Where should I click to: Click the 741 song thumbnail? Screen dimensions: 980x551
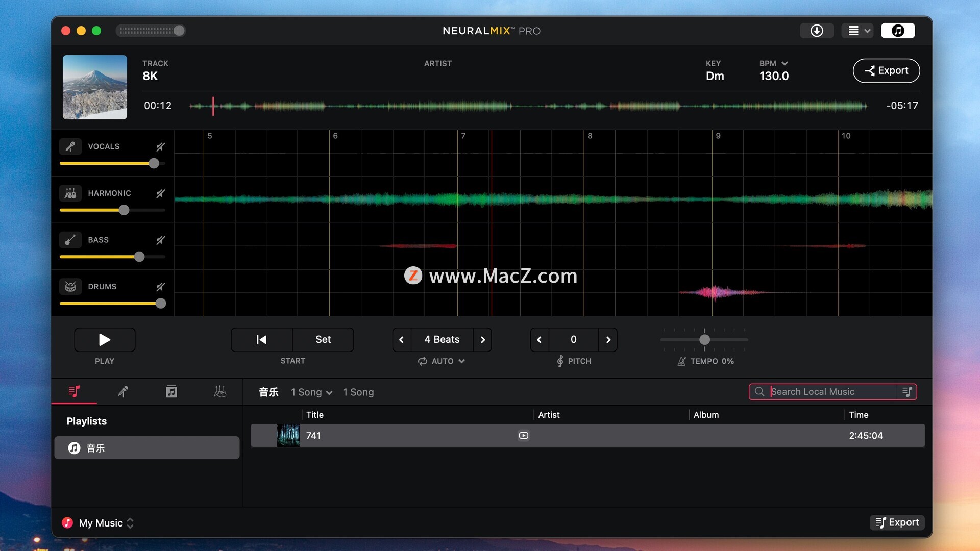(288, 436)
